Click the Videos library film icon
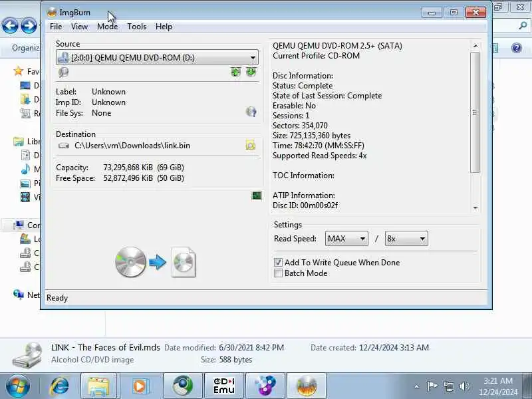Image resolution: width=532 pixels, height=399 pixels. (25, 197)
